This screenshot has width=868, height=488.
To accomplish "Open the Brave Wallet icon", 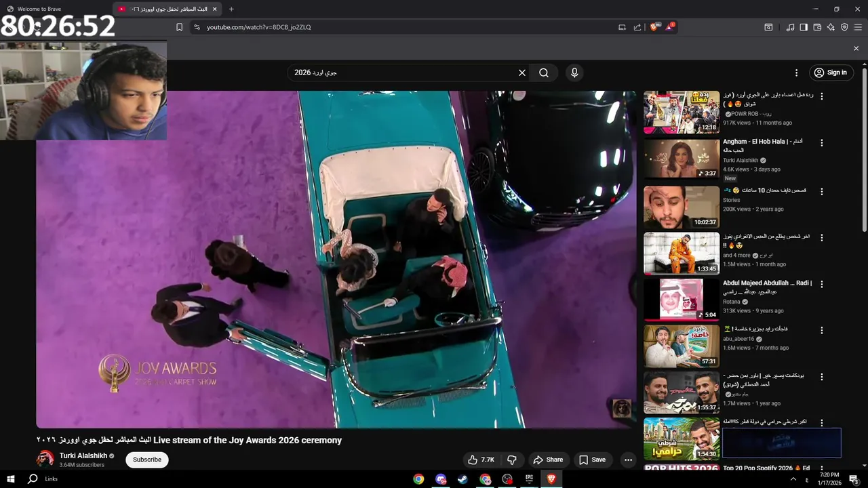I will tap(817, 27).
